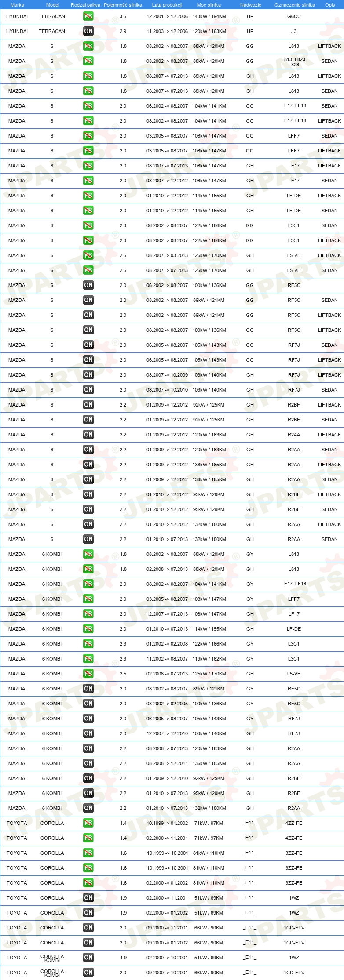Select the J3 engine code cell
Image resolution: width=344 pixels, height=980 pixels.
(x=294, y=31)
